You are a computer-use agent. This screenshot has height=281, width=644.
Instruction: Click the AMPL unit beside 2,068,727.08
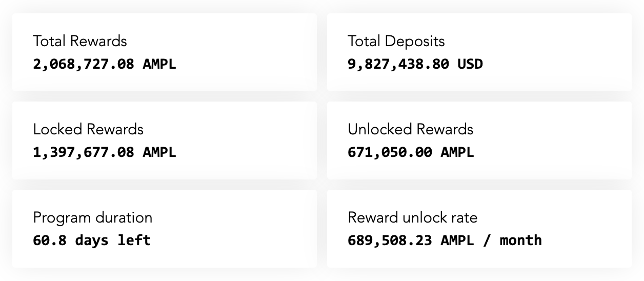click(x=159, y=64)
